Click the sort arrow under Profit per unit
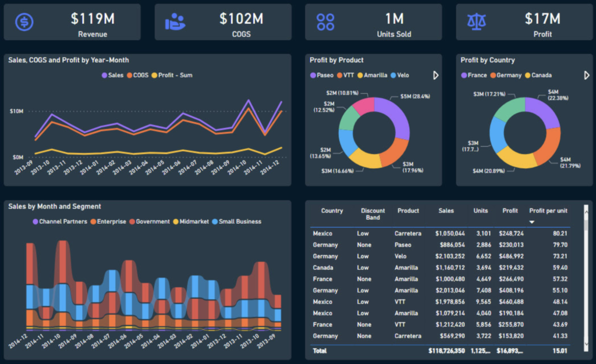The height and width of the screenshot is (364, 596). pos(532,222)
